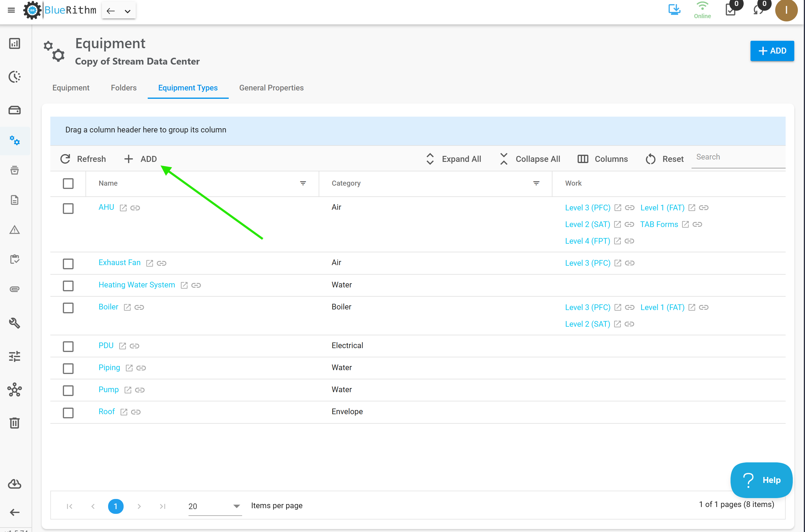Image resolution: width=805 pixels, height=532 pixels.
Task: Click the blue ADD button
Action: pyautogui.click(x=772, y=51)
